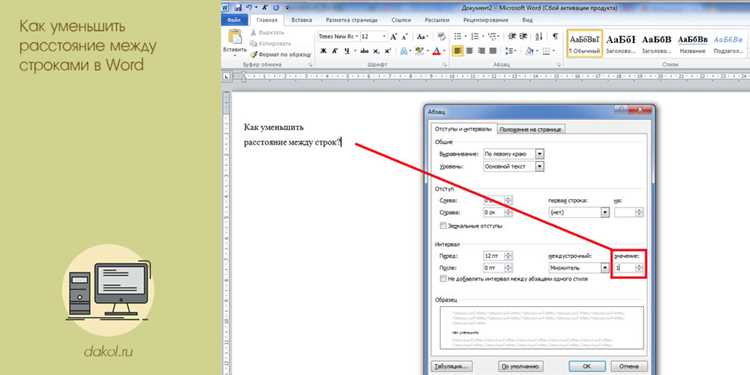Apply superscript (x²) formatting
The height and width of the screenshot is (375, 750).
[x=387, y=51]
